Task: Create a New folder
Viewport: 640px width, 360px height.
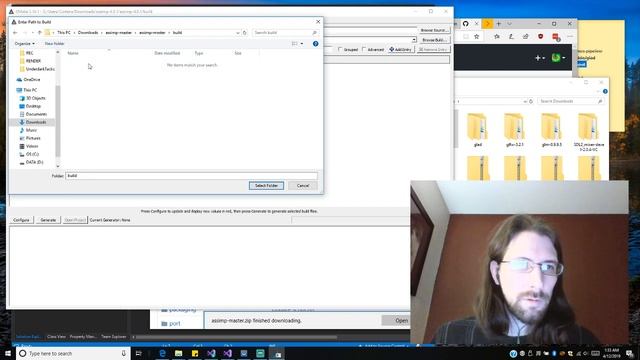Action: (x=54, y=44)
